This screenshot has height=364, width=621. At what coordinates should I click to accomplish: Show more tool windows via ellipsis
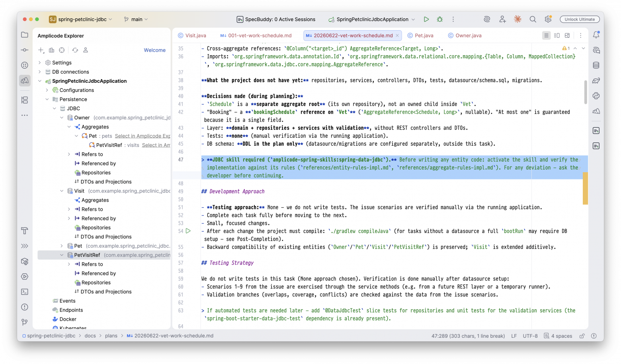25,115
